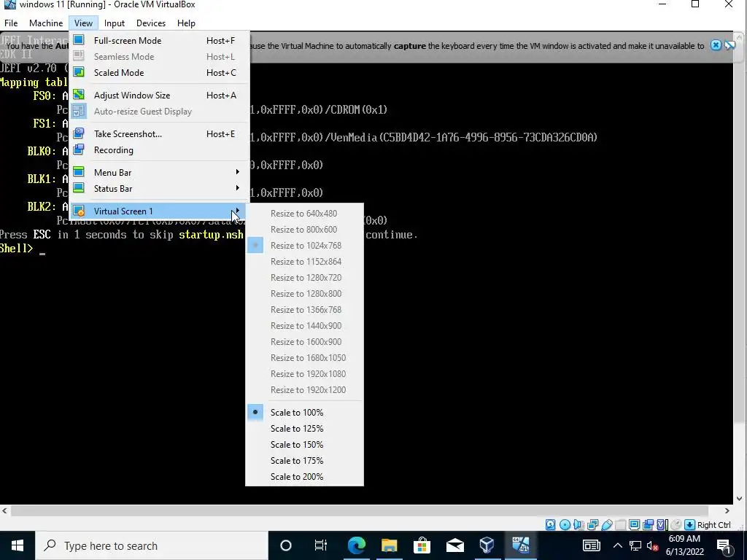Open Cortana from the taskbar
Screen dimensions: 747x560
coord(286,545)
